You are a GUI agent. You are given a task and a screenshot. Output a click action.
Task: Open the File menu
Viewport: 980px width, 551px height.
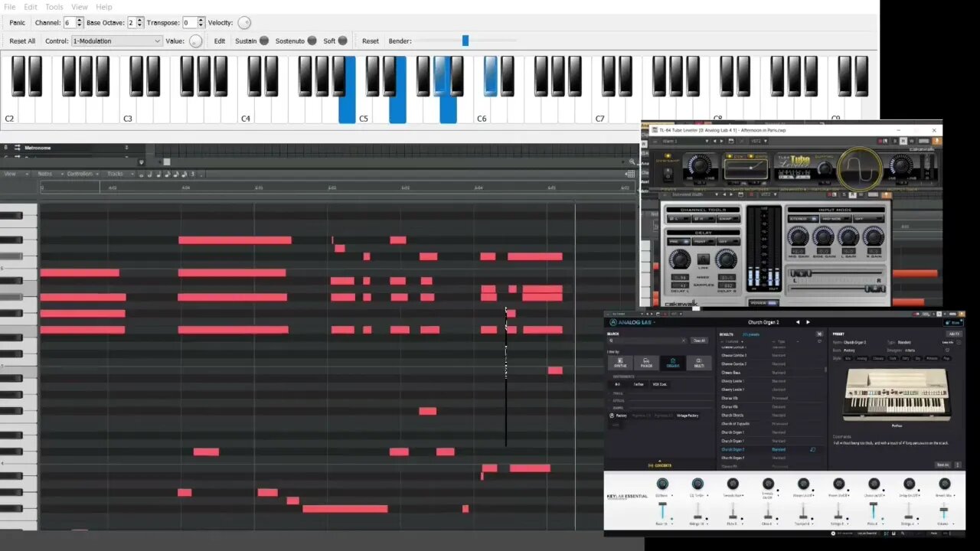(9, 7)
